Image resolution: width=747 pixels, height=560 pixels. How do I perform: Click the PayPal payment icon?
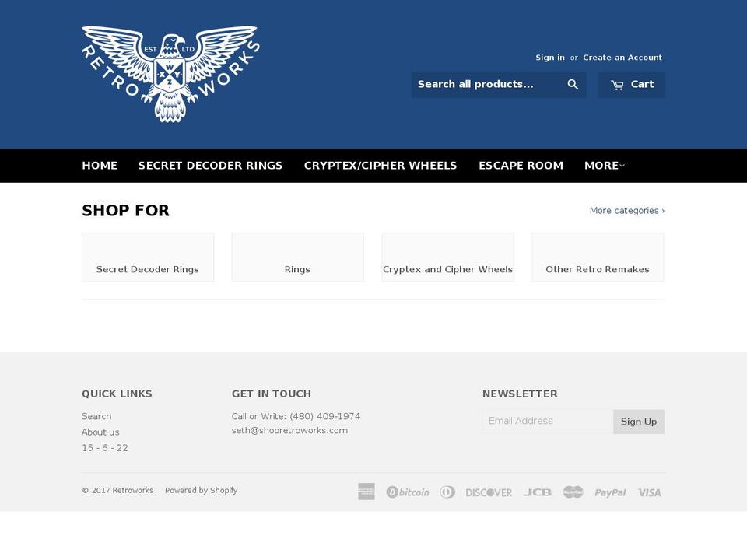[610, 492]
